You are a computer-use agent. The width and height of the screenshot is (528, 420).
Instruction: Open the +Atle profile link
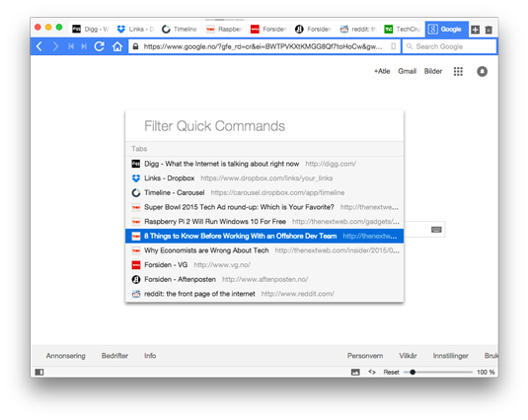coord(382,71)
